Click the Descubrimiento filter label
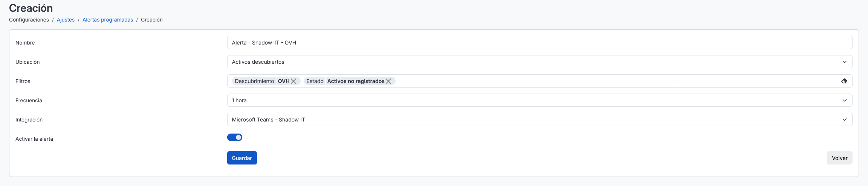This screenshot has width=868, height=186. pos(254,81)
